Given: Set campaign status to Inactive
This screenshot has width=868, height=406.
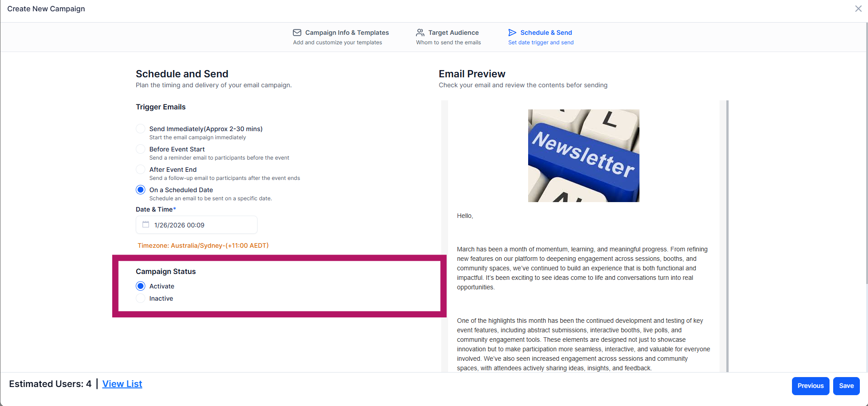Looking at the screenshot, I should coord(141,298).
